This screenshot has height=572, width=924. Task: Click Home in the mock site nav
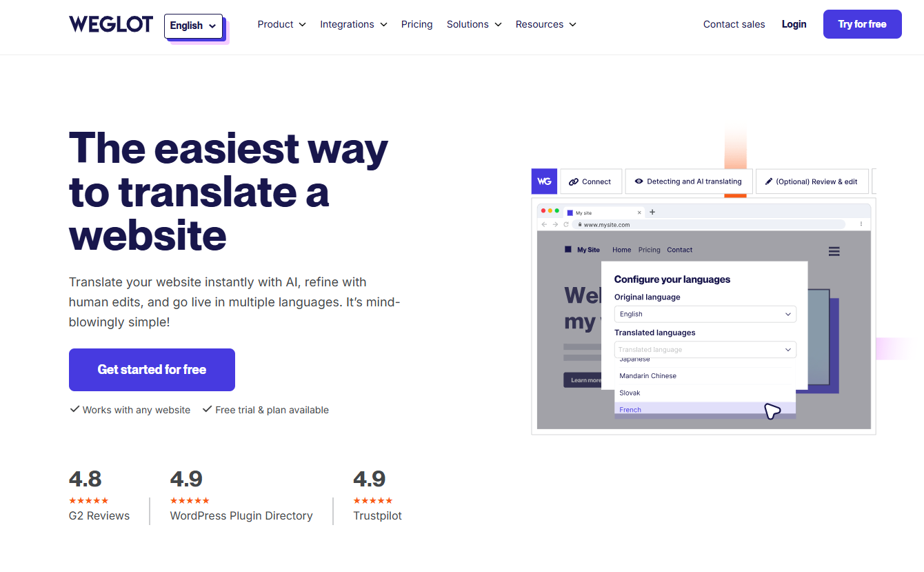point(621,250)
